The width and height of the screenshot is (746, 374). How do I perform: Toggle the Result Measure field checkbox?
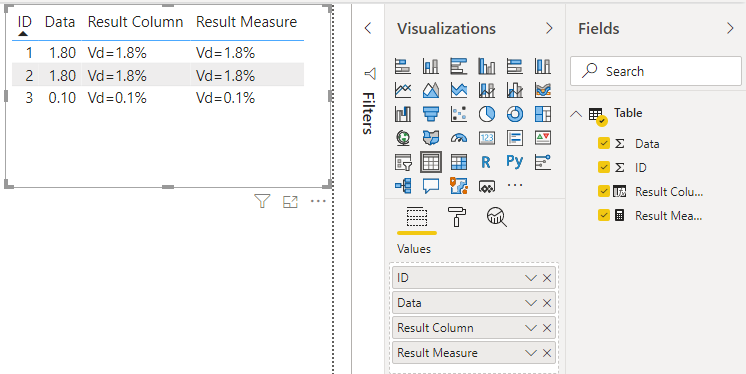click(x=604, y=215)
